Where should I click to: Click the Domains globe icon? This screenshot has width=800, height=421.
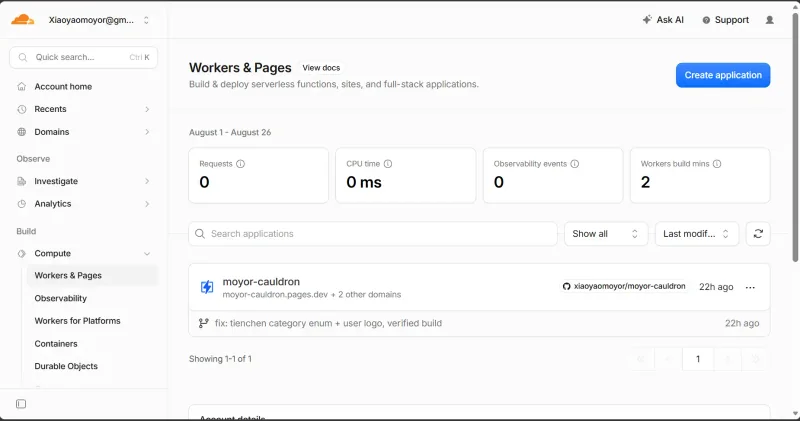pyautogui.click(x=21, y=132)
